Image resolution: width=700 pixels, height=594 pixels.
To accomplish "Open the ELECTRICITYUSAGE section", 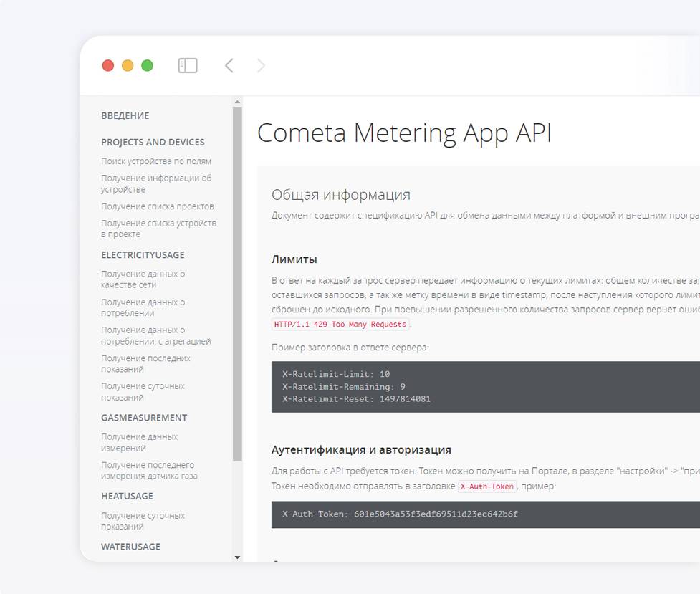I will (x=143, y=255).
